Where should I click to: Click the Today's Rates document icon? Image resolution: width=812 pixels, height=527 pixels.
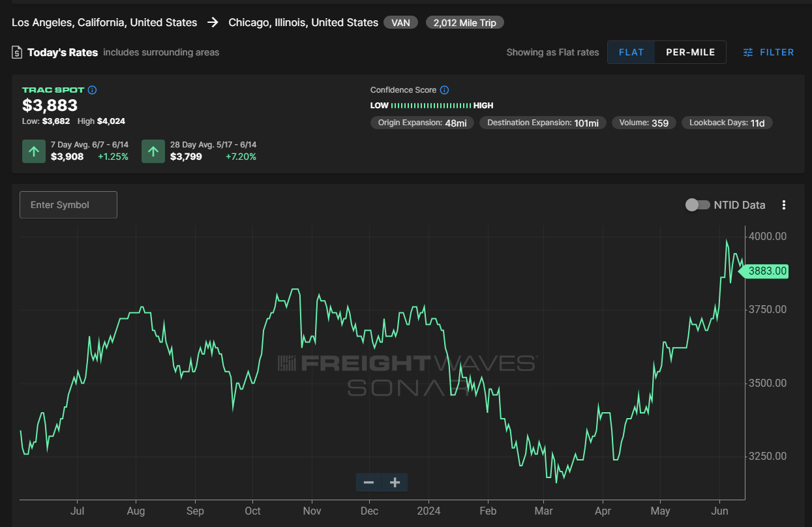pyautogui.click(x=17, y=52)
